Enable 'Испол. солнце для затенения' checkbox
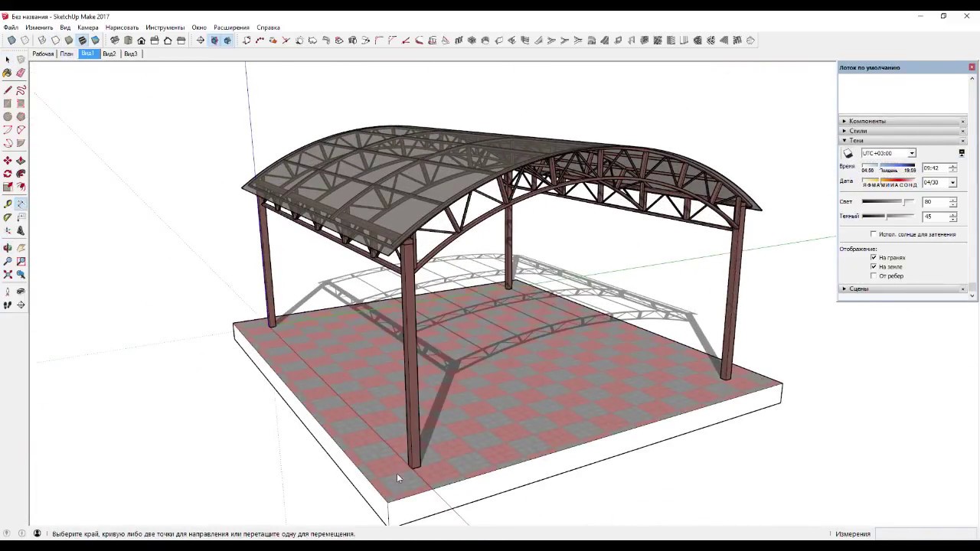The width and height of the screenshot is (980, 551). (874, 234)
